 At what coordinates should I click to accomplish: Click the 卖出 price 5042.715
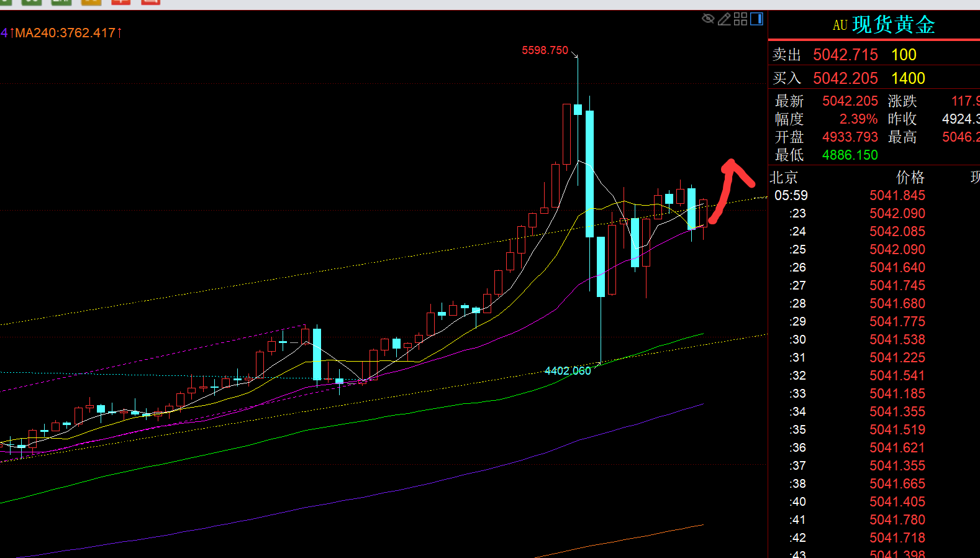(x=845, y=55)
